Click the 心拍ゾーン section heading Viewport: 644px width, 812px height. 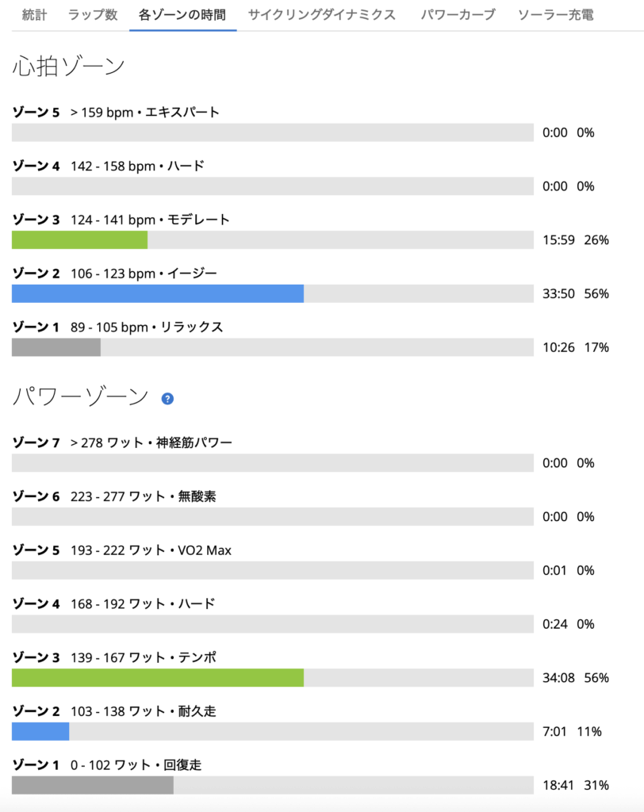[69, 67]
